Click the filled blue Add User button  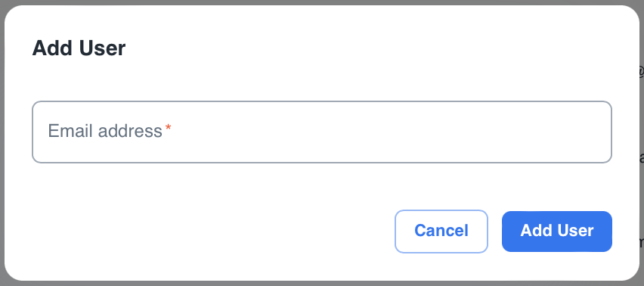click(557, 232)
